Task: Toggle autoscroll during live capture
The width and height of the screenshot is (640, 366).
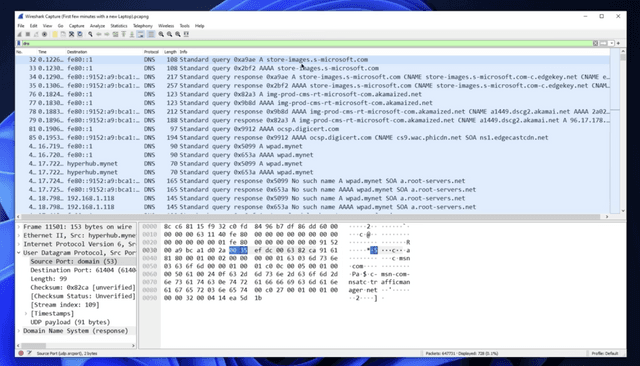Action: 140,34
